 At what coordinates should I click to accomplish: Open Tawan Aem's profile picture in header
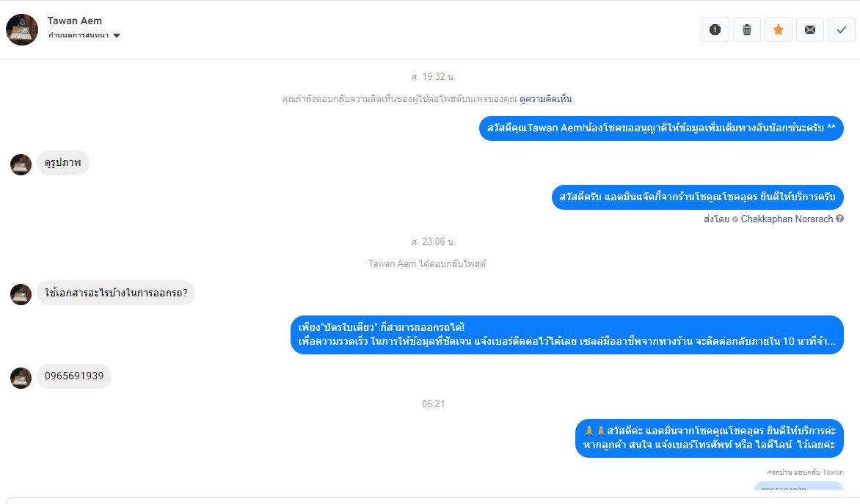[22, 29]
